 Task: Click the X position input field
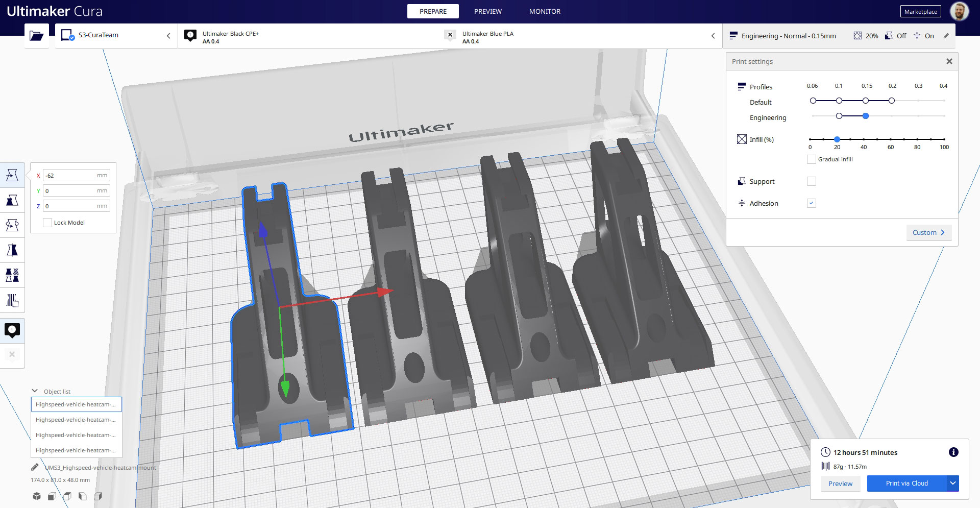click(x=76, y=175)
